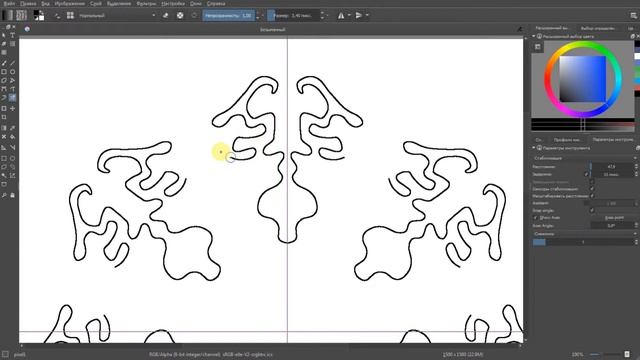Screen dimensions: 640x360
Task: Click the canvas vertical scrollbar
Action: coord(526,188)
